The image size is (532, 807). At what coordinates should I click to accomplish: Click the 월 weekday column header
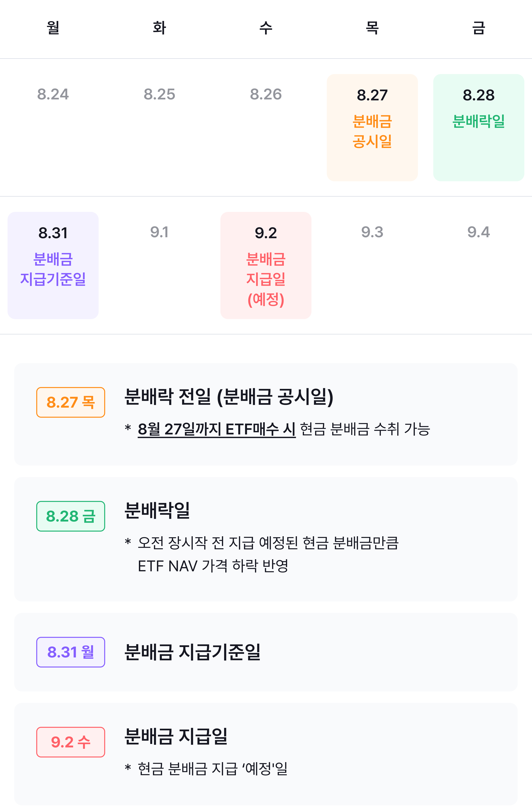(53, 28)
